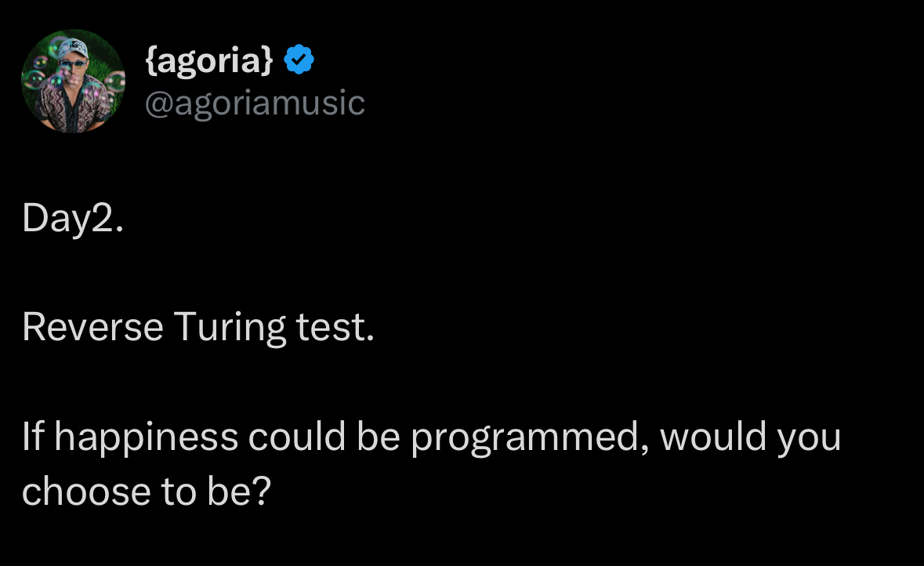Click the "@" symbol in the handle
Screen dimensions: 924x566
pyautogui.click(x=159, y=104)
